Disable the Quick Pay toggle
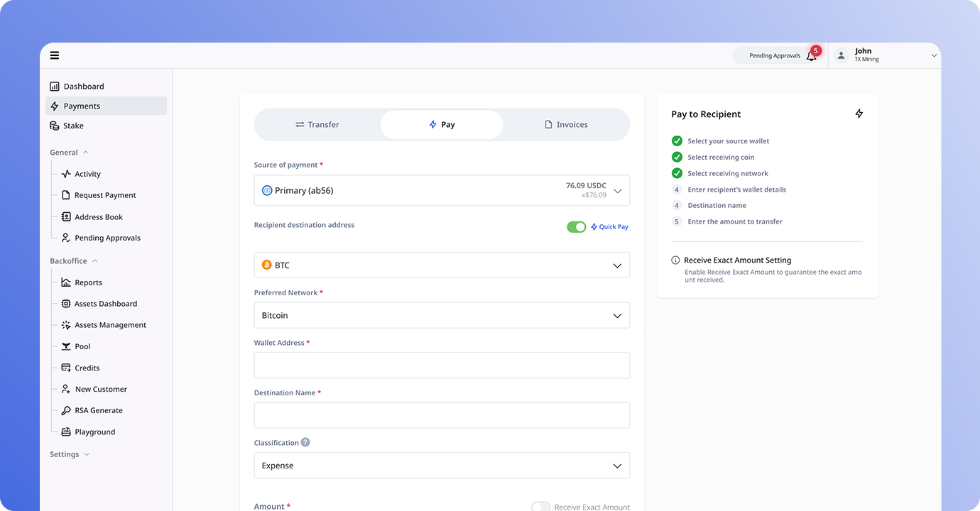 tap(576, 227)
